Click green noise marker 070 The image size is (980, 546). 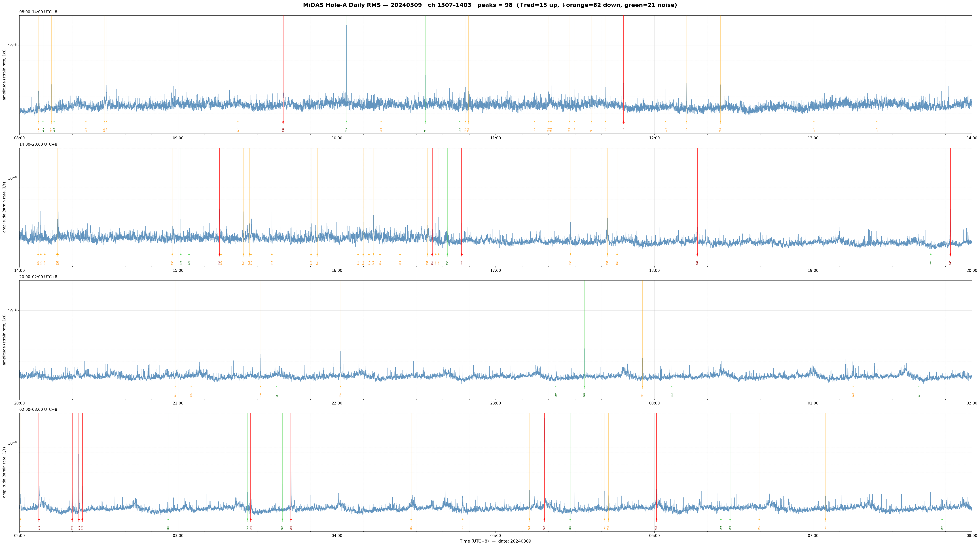(x=584, y=387)
